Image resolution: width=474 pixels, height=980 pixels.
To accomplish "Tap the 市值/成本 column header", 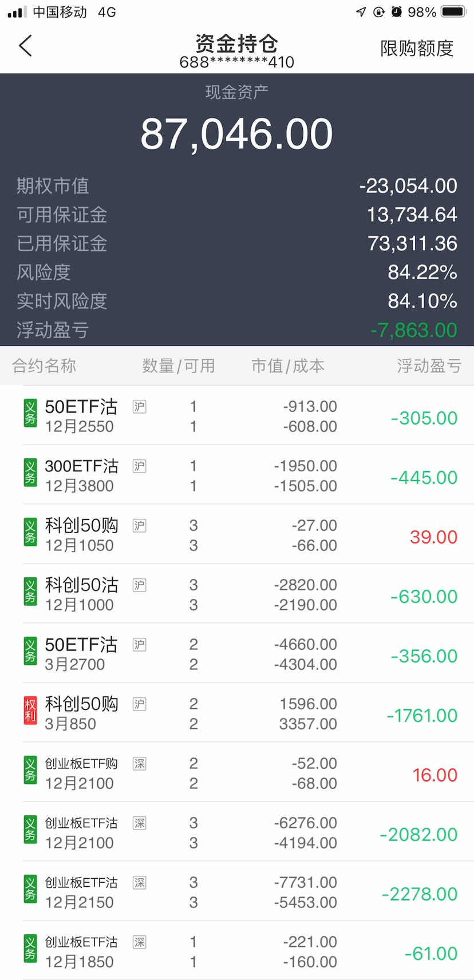I will coord(288,366).
